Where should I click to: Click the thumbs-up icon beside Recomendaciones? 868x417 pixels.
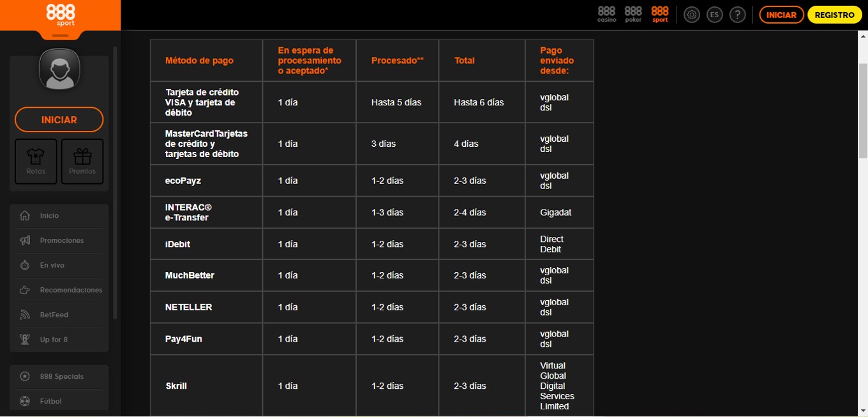[25, 290]
